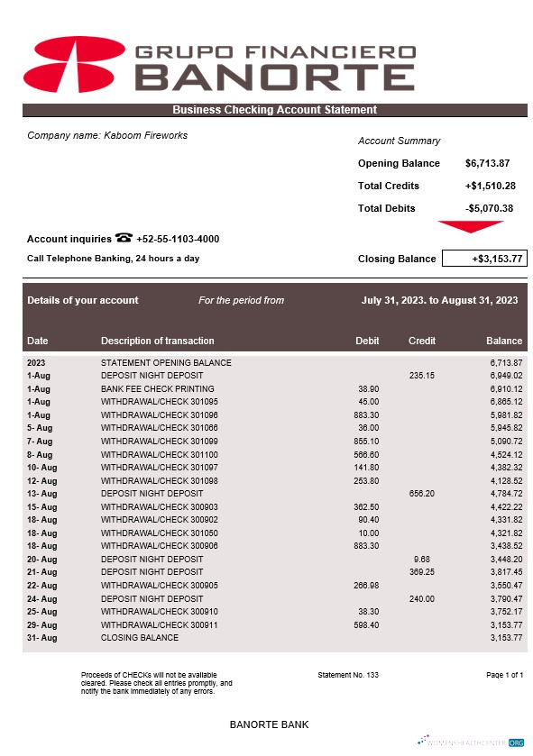Screen dimensions: 533x756
Task: Select the 31-Aug CLOSING BALANCE row
Action: tap(275, 637)
